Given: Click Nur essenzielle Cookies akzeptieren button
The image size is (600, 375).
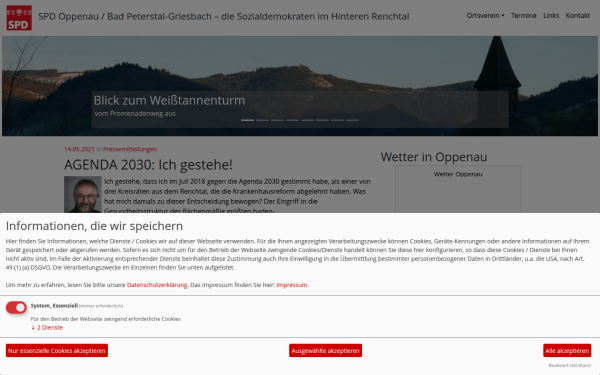Looking at the screenshot, I should click(x=57, y=351).
